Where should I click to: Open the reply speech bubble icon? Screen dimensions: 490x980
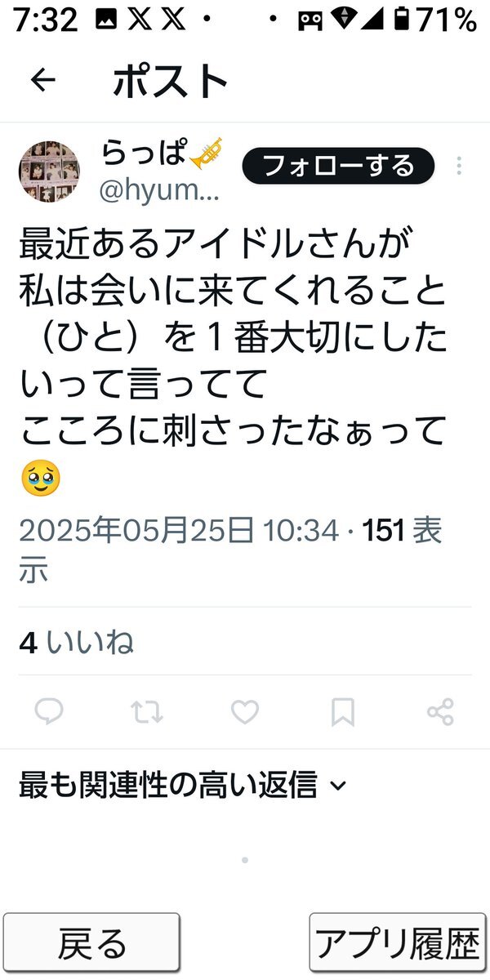click(x=49, y=712)
